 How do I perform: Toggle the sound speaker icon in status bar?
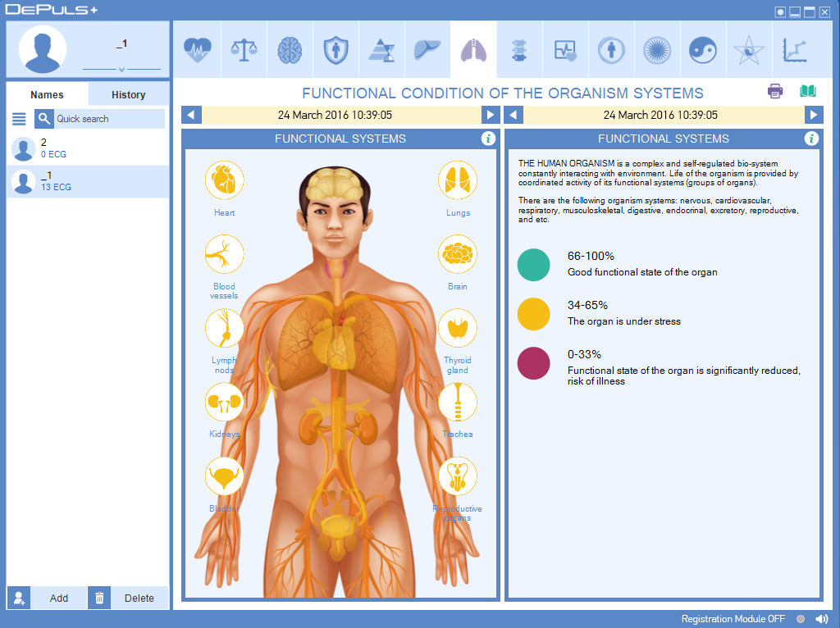[821, 619]
